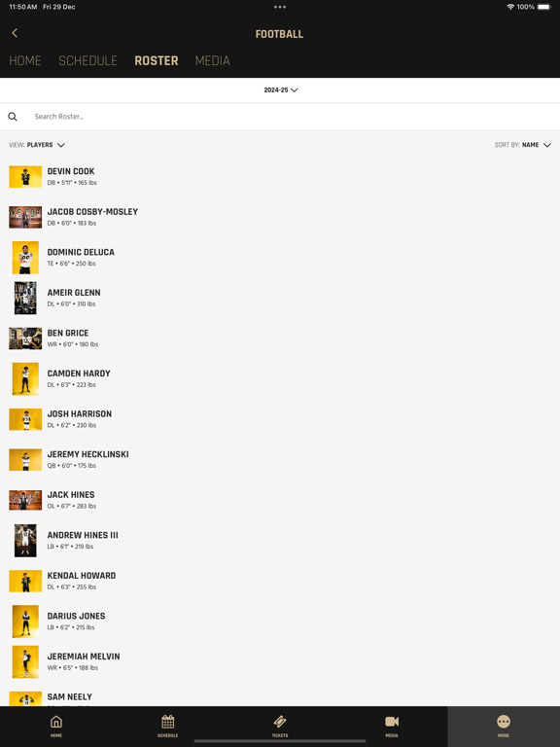Open the Media tab at top
The image size is (560, 747).
(x=212, y=60)
